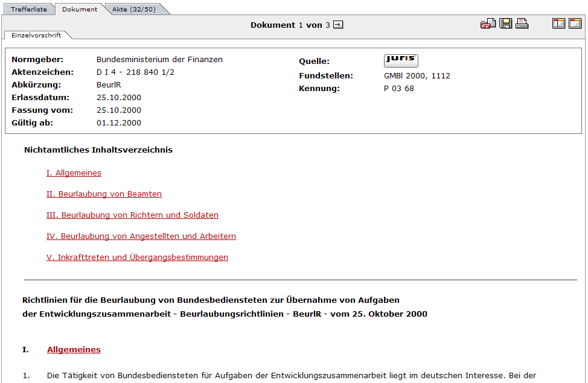The image size is (588, 383).
Task: Select the Dokument tab
Action: tap(80, 9)
